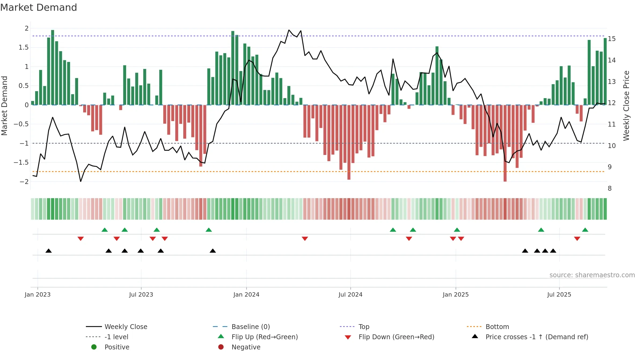Click the 'Jul 2023' x-axis label
Screen dimensions: 644x362
tap(141, 294)
